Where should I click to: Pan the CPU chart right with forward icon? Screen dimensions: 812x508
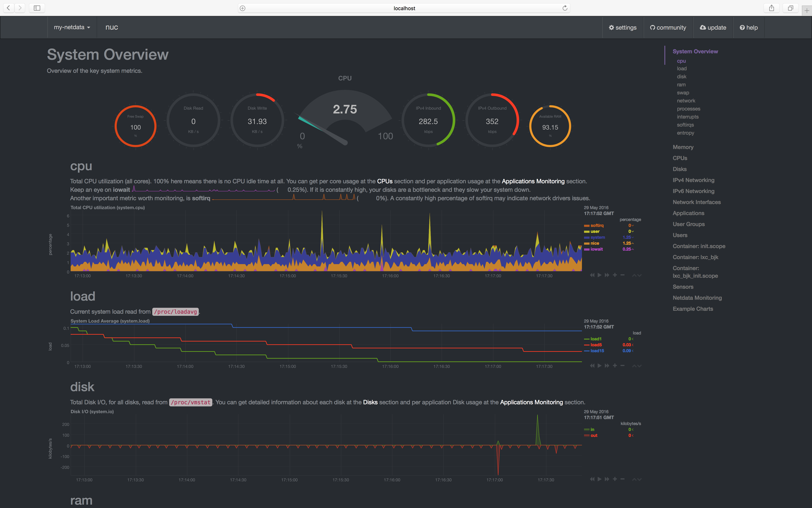(607, 275)
